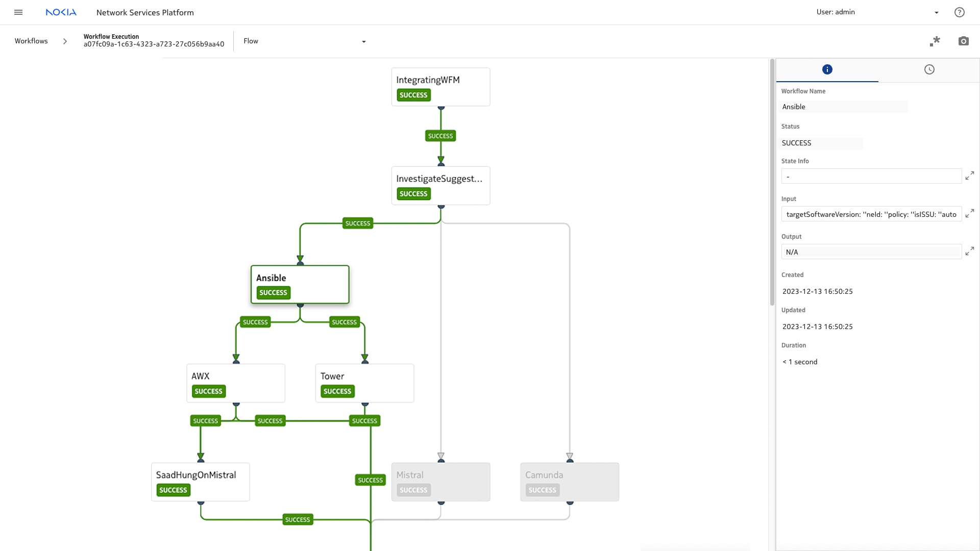Click SUCCESS edge label leading to Ansible
This screenshot has height=551, width=980.
pyautogui.click(x=358, y=223)
